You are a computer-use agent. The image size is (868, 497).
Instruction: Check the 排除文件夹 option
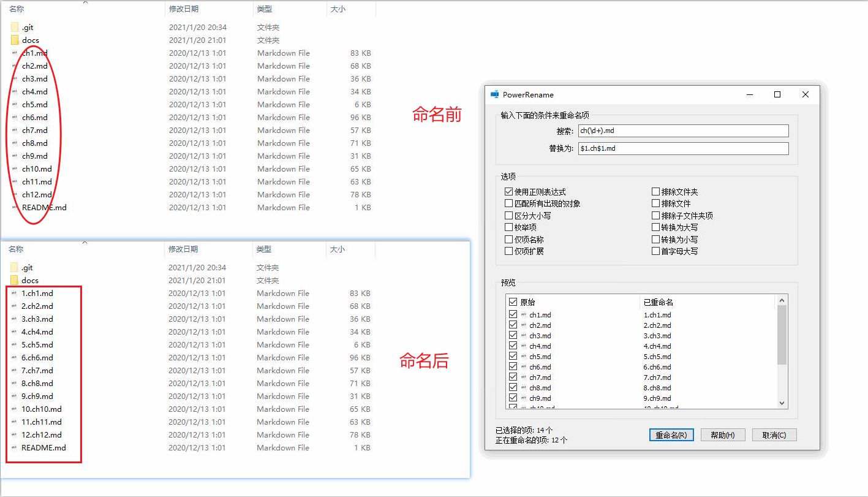tap(655, 192)
